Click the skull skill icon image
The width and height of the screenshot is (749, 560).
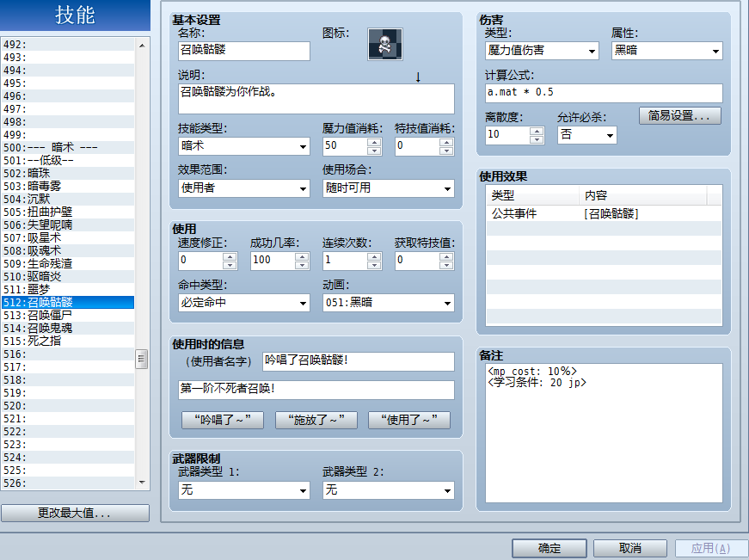point(384,45)
